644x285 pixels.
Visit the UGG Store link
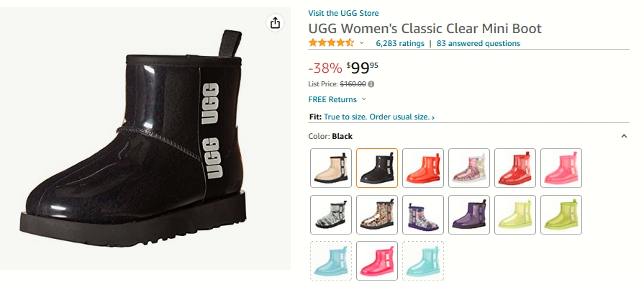[343, 13]
